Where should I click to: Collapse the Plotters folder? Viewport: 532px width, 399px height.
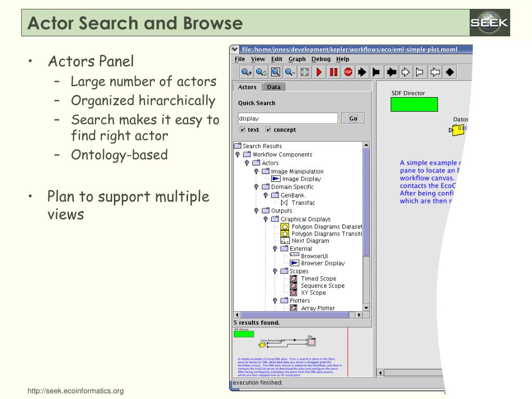pos(275,301)
